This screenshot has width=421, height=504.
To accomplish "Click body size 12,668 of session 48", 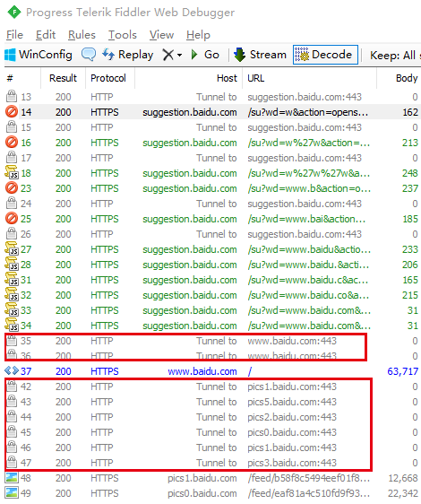I will pyautogui.click(x=403, y=478).
